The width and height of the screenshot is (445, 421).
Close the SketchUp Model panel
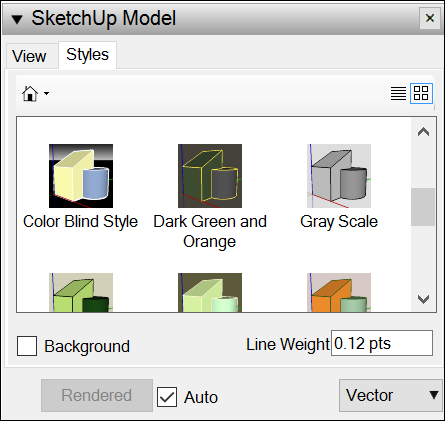point(430,18)
